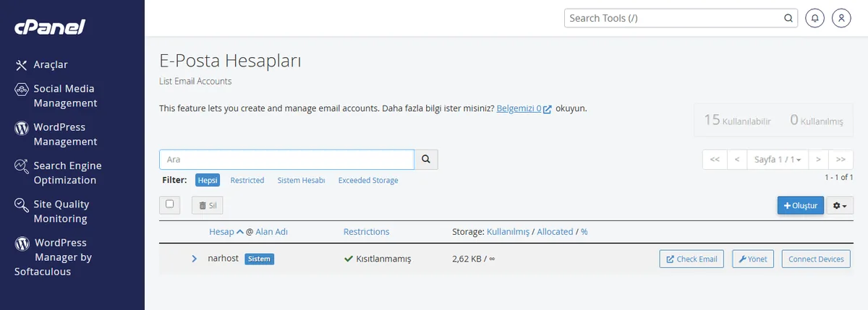
Task: Click the search button next to Ara field
Action: coord(426,159)
